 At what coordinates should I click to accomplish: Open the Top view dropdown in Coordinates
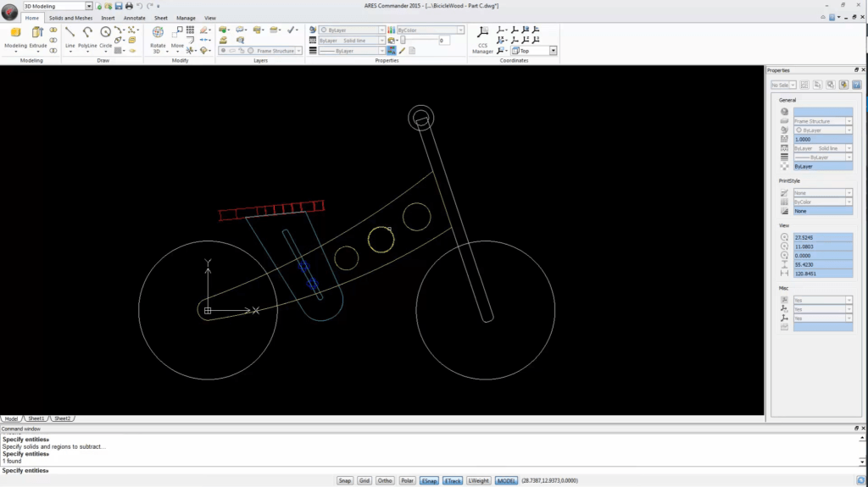click(x=553, y=51)
